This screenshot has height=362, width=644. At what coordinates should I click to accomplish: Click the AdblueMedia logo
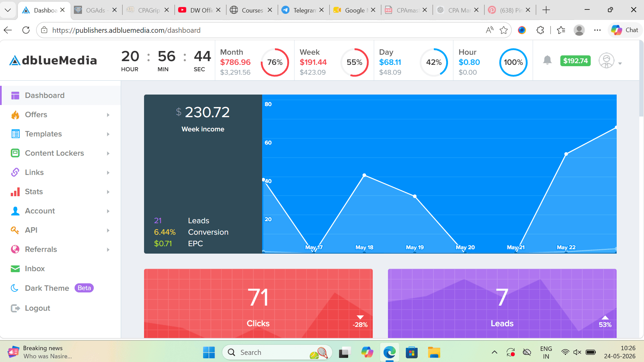[53, 60]
